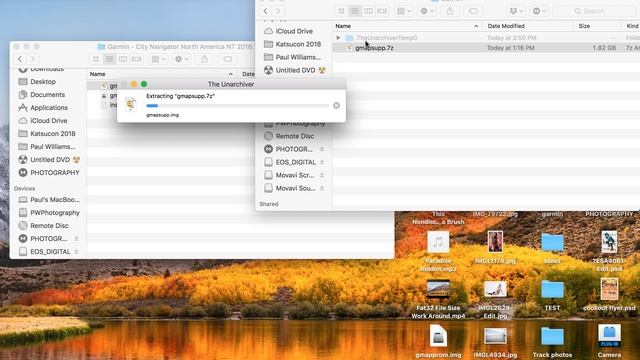Viewport: 640px width, 360px height.
Task: Open Katsucon 2018 in Garmin window sidebar
Action: pos(47,134)
